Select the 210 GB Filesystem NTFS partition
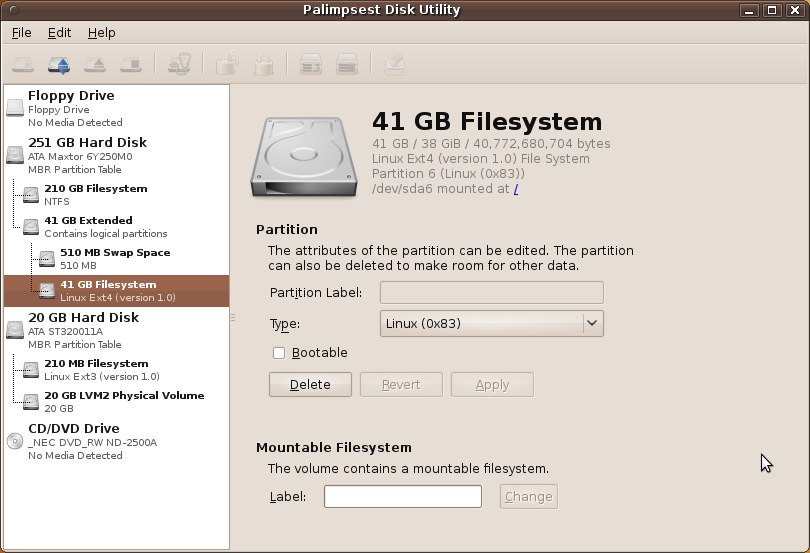Viewport: 810px width, 553px height. tap(117, 195)
